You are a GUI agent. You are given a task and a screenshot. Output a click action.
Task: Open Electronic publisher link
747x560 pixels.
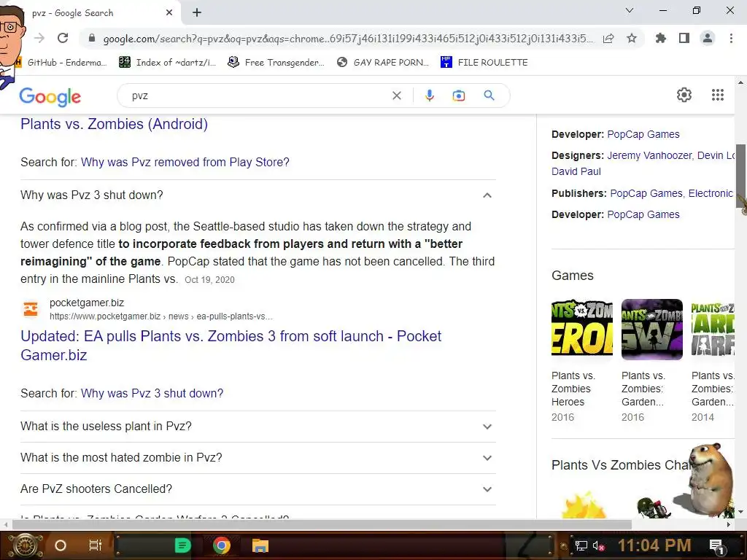(x=711, y=193)
